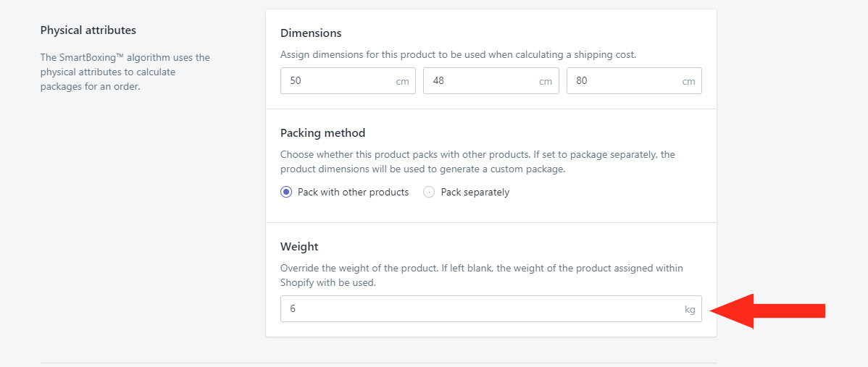Click the 'Packing method' section heading
The height and width of the screenshot is (367, 868).
pyautogui.click(x=322, y=133)
